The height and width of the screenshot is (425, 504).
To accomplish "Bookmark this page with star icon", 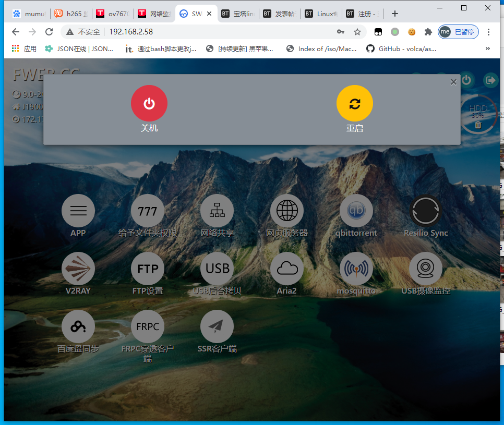I will (357, 32).
